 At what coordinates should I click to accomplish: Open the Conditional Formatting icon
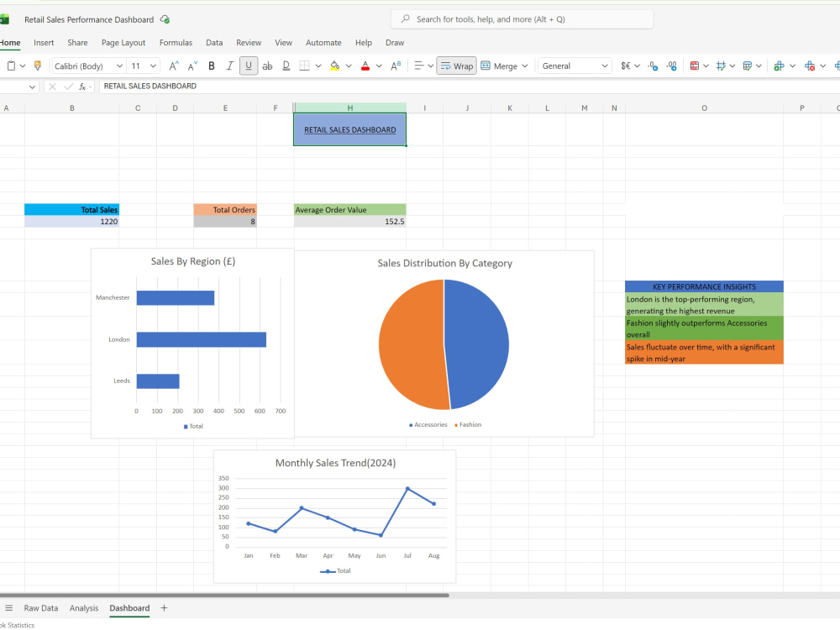click(695, 66)
